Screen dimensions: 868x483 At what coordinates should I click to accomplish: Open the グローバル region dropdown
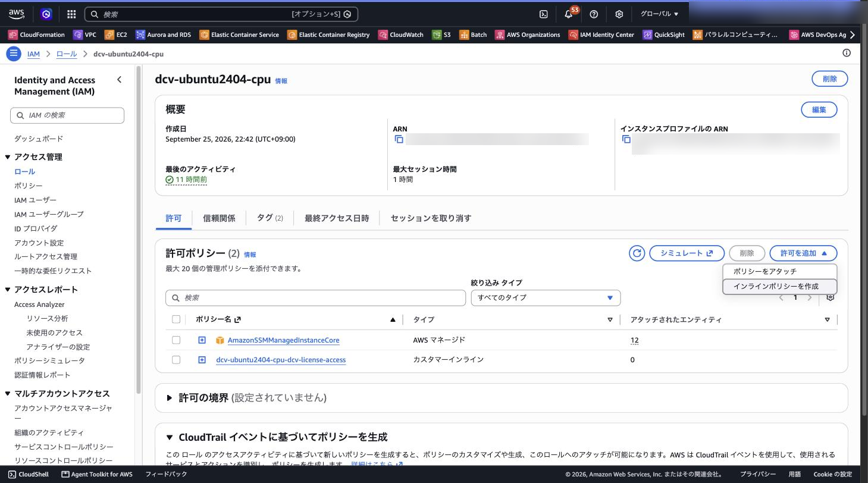(x=659, y=14)
